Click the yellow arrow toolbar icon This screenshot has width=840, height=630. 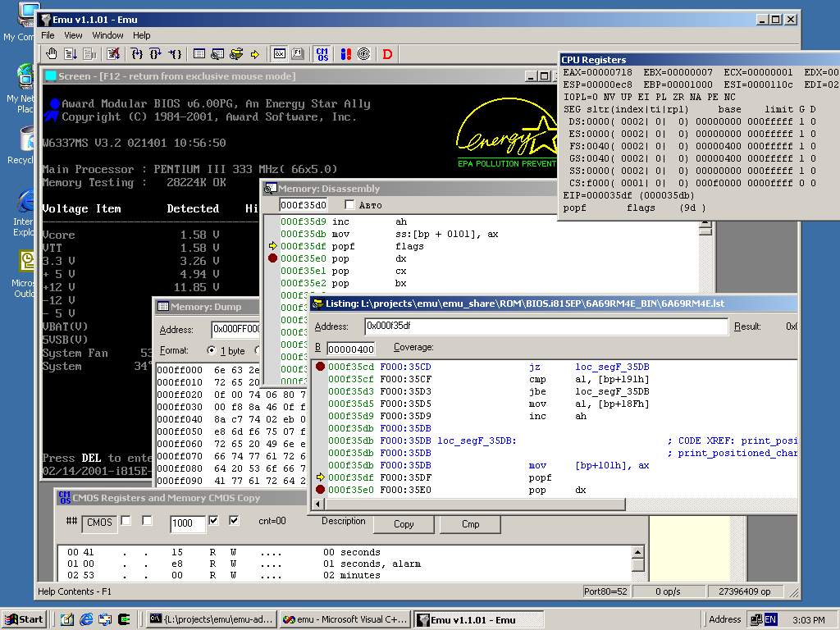click(x=255, y=54)
